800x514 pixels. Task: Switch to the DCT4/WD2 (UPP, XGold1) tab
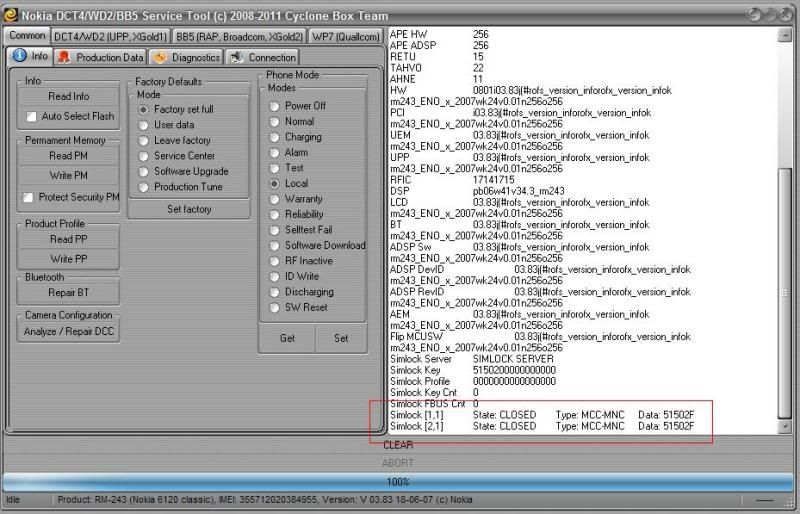[x=110, y=36]
